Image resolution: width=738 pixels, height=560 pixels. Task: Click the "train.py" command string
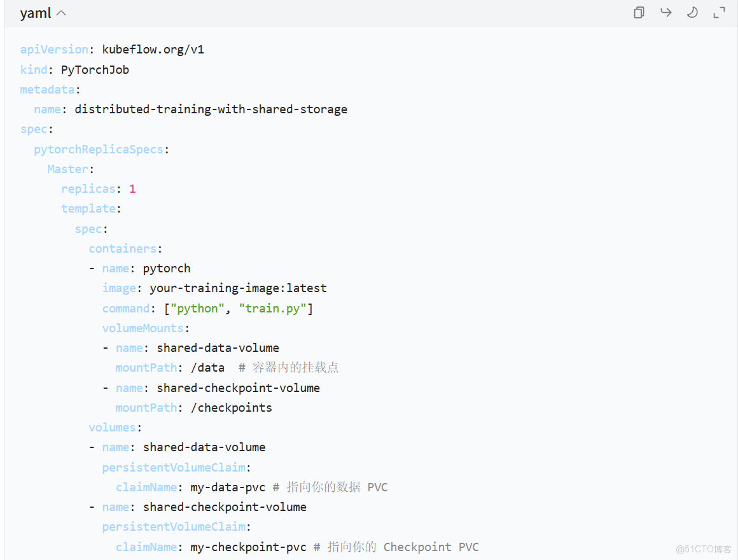274,309
